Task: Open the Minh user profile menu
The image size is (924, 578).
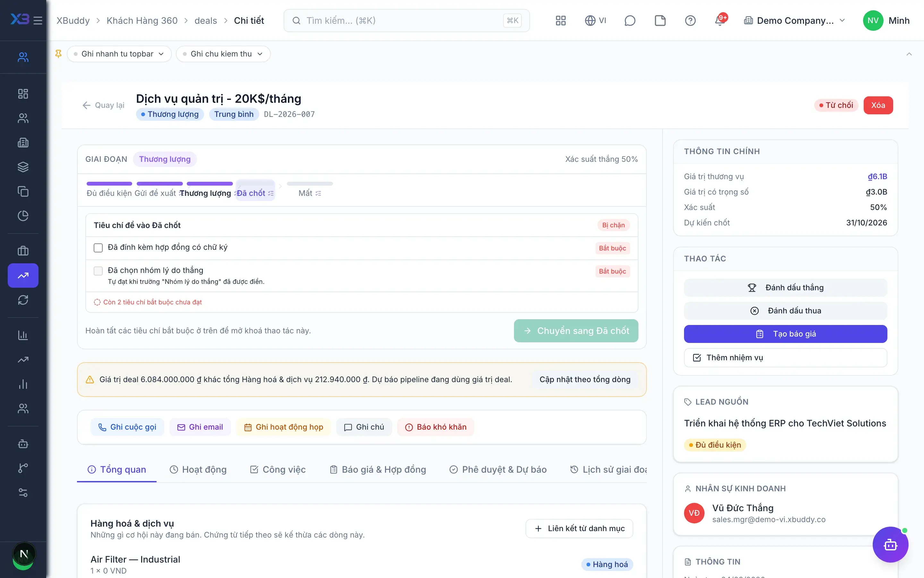Action: (x=886, y=21)
